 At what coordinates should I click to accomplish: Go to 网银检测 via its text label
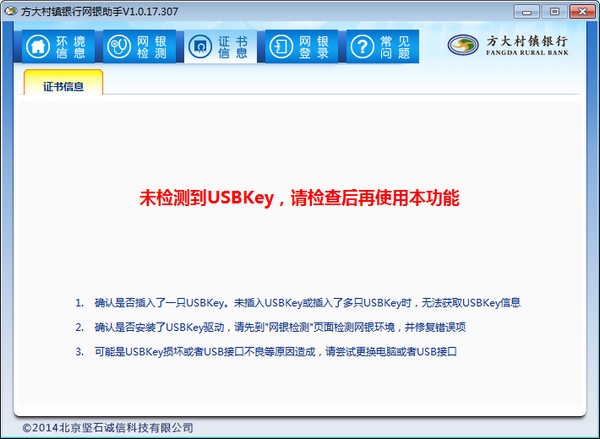[150, 47]
